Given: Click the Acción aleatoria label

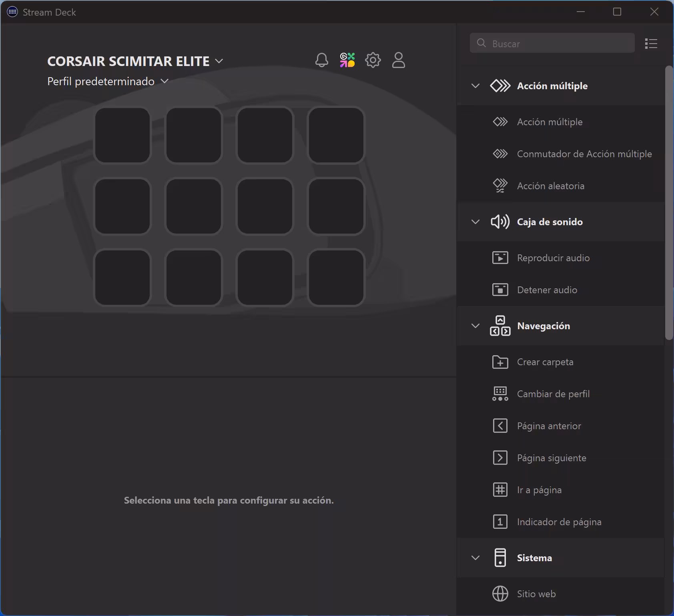Looking at the screenshot, I should pos(551,186).
